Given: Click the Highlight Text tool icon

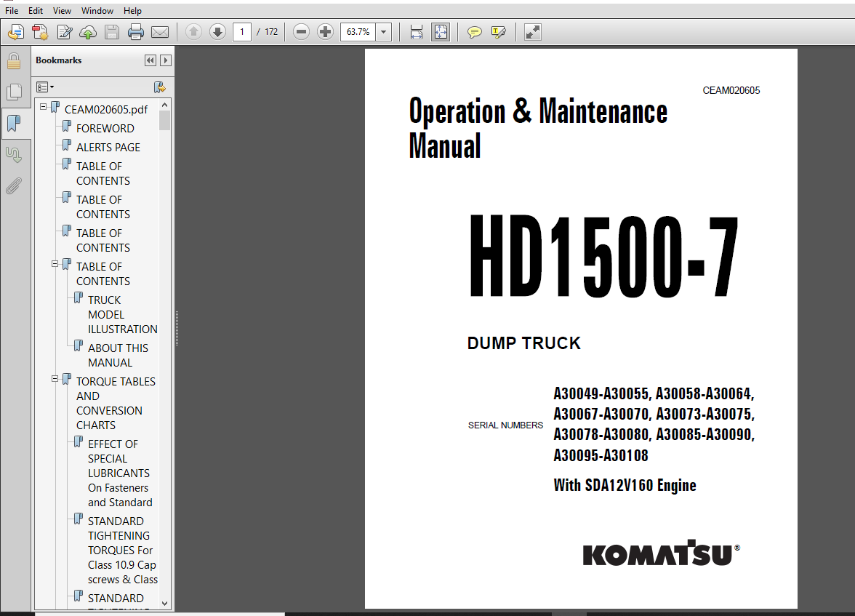Looking at the screenshot, I should pos(499,32).
